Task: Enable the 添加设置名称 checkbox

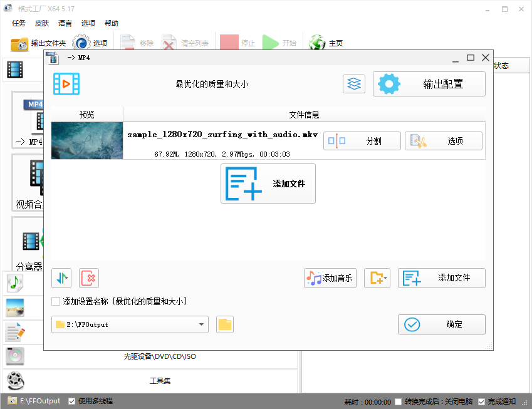Action: (55, 301)
